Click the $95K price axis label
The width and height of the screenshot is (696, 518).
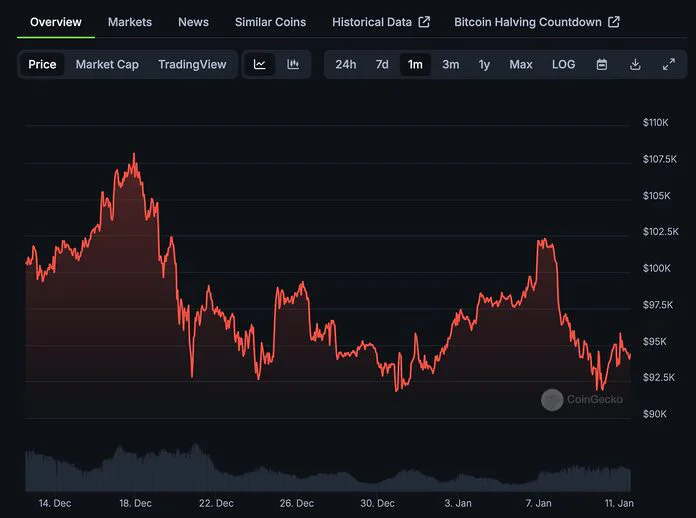point(655,341)
